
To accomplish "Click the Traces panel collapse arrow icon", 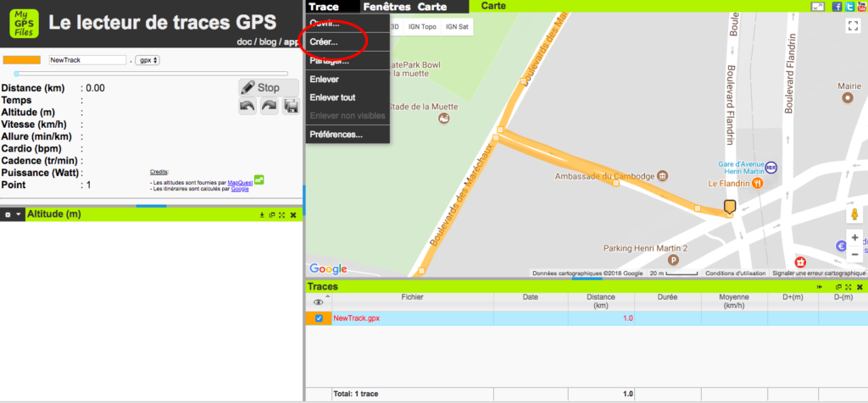I will point(820,287).
